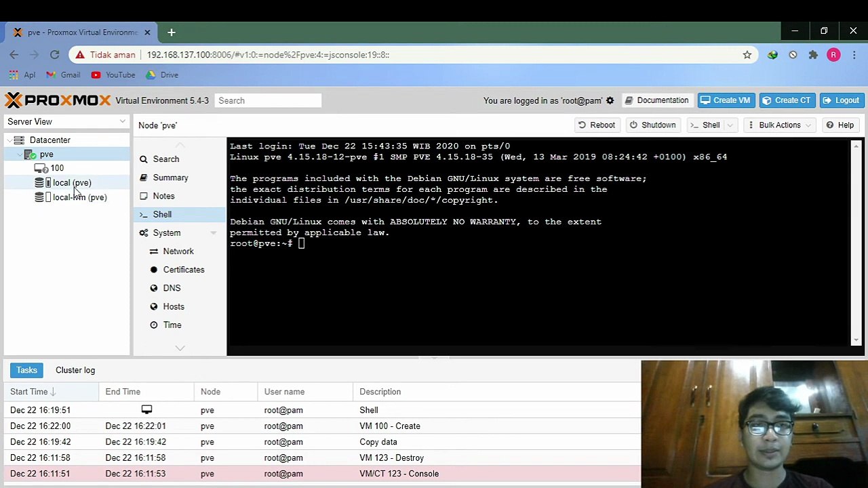Select VM/CT 123 - Console task
The image size is (868, 488).
[x=322, y=474]
